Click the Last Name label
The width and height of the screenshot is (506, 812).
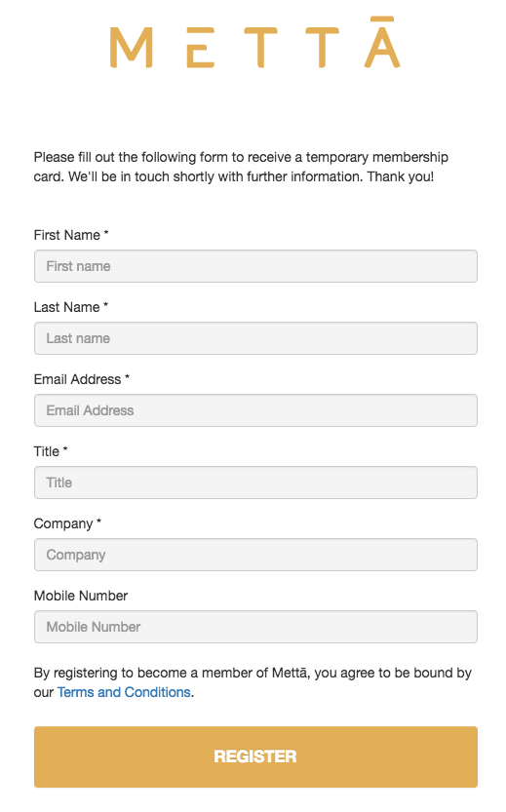tap(71, 307)
